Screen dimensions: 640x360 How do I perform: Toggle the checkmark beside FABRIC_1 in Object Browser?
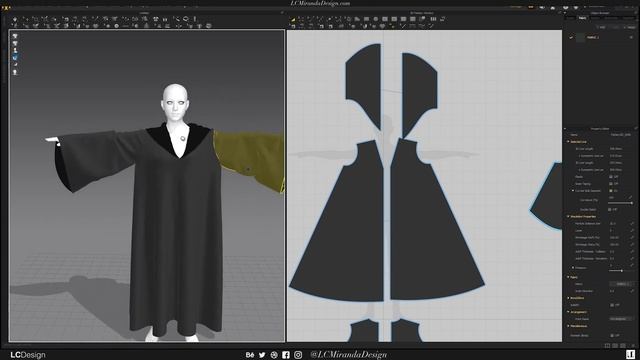[x=571, y=38]
